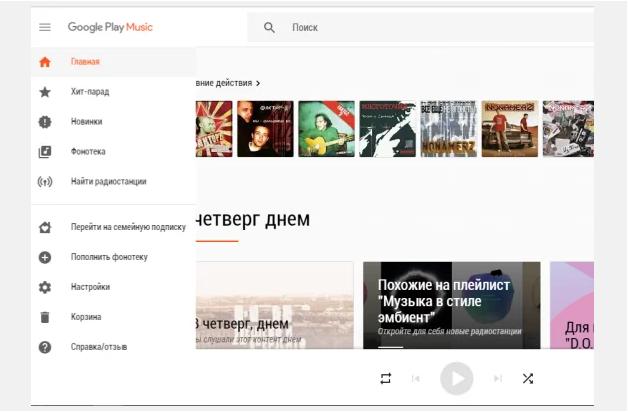Expand the recent actions chevron arrow
This screenshot has height=412, width=628.
click(x=258, y=83)
